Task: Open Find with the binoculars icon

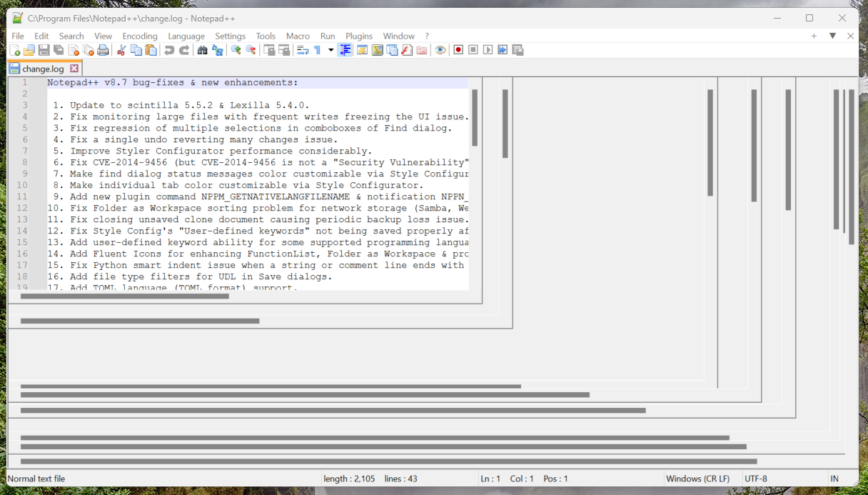Action: [x=203, y=50]
